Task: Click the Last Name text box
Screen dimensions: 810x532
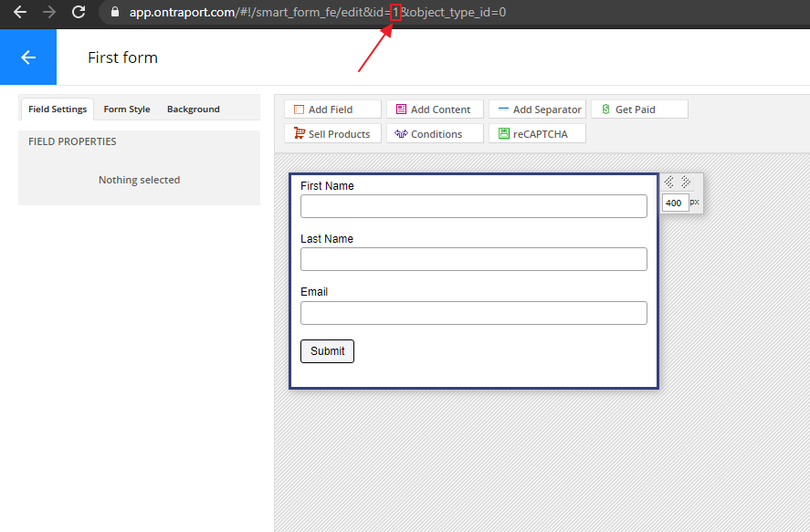Action: point(473,259)
